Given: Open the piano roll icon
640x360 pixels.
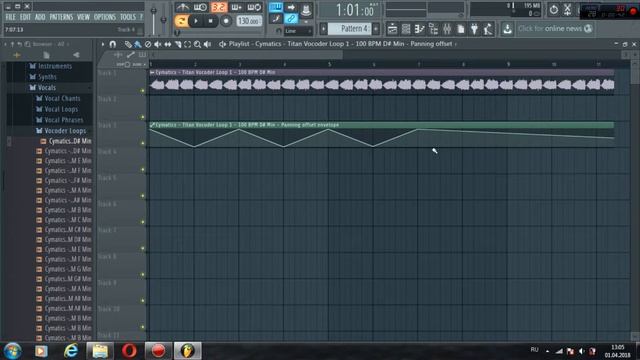Looking at the screenshot, I should (x=419, y=29).
